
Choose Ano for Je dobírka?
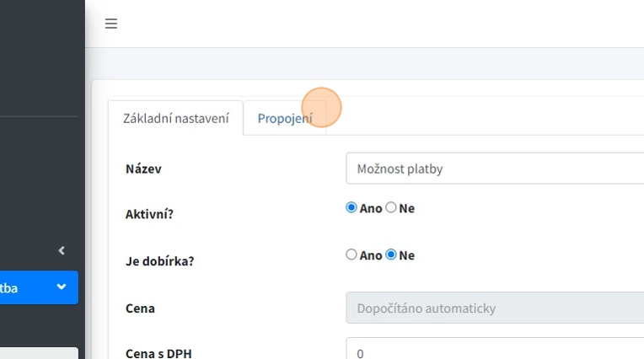pos(352,255)
